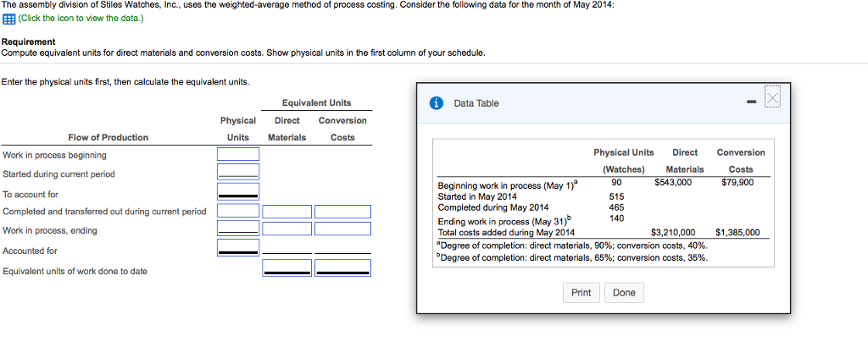Minimize the Data Table popup
The width and height of the screenshot is (868, 353).
750,101
